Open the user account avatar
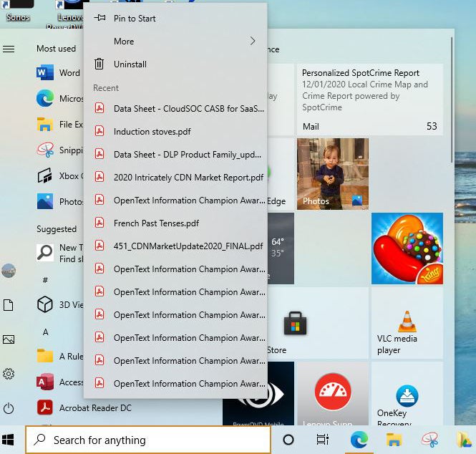Viewport: 476px width, 454px height. coord(9,271)
